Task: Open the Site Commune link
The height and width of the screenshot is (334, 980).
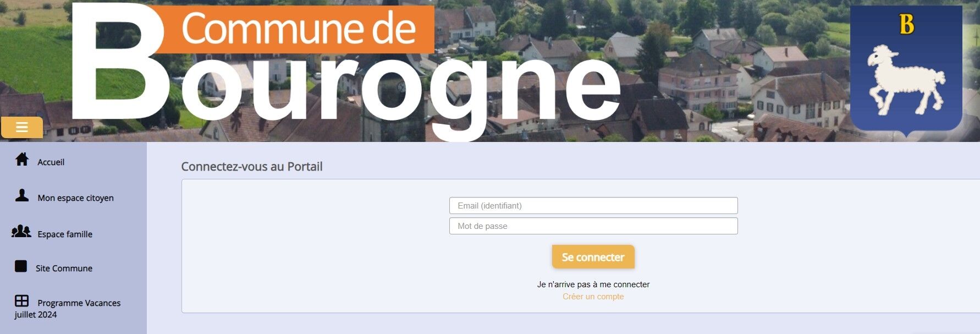Action: [64, 269]
